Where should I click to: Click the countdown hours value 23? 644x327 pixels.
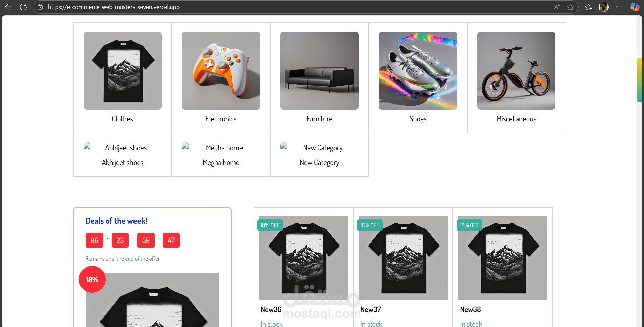(120, 240)
